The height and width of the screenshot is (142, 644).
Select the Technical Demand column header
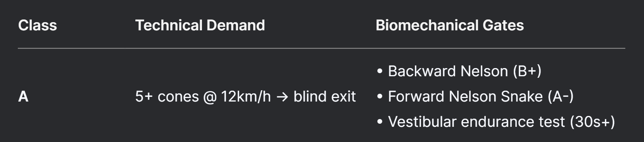point(200,25)
